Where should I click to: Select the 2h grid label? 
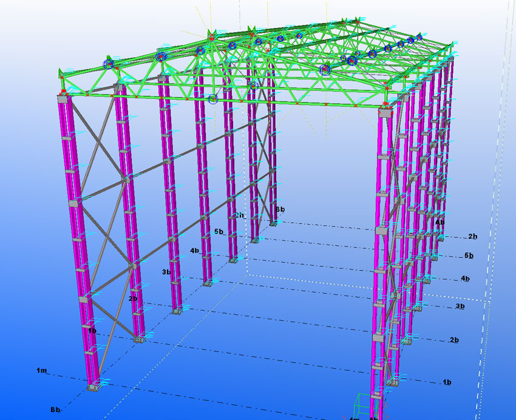[x=240, y=215]
